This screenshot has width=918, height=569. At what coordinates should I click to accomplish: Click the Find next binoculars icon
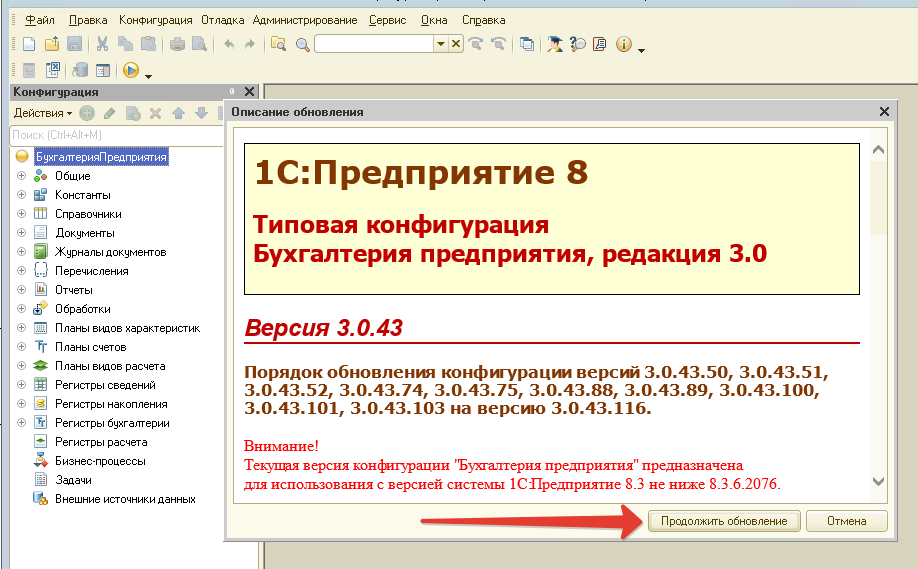click(476, 44)
